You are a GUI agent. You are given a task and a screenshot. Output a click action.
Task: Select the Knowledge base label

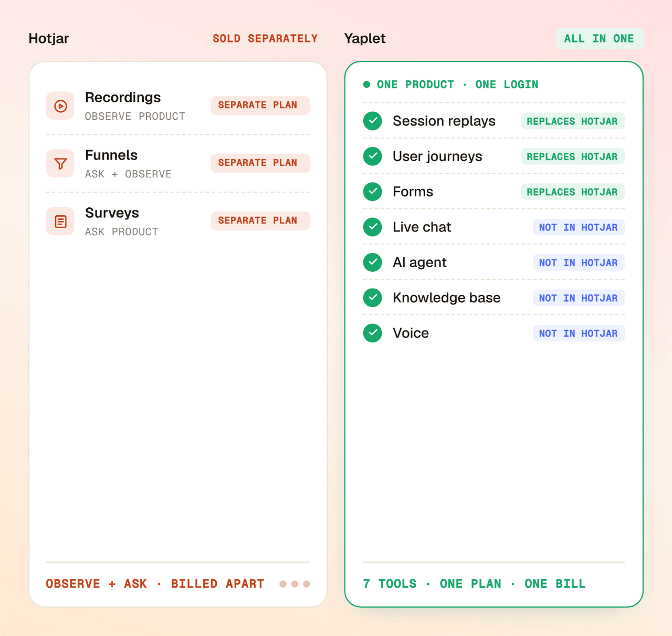[447, 298]
